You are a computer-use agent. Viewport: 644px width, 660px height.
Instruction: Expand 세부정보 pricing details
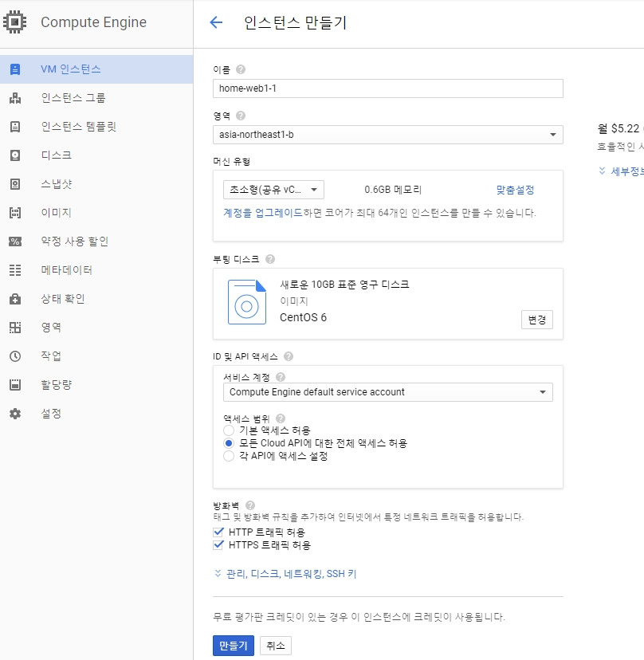pos(621,171)
